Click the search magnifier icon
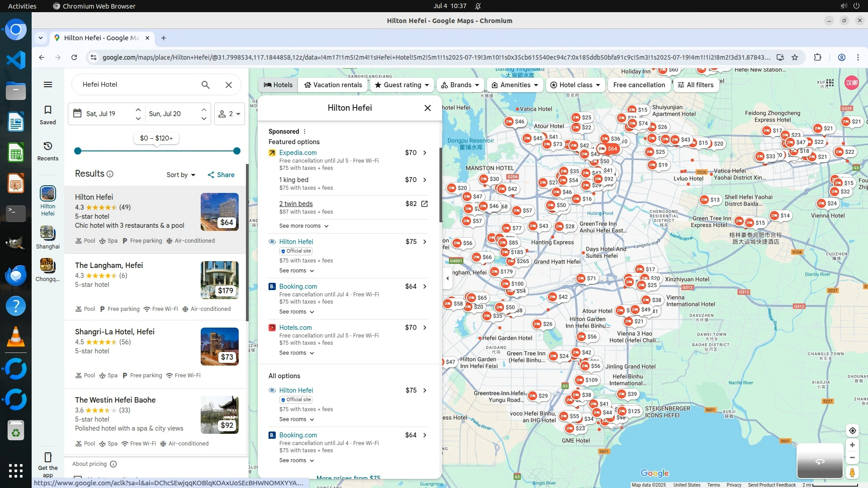The image size is (868, 488). tap(205, 85)
